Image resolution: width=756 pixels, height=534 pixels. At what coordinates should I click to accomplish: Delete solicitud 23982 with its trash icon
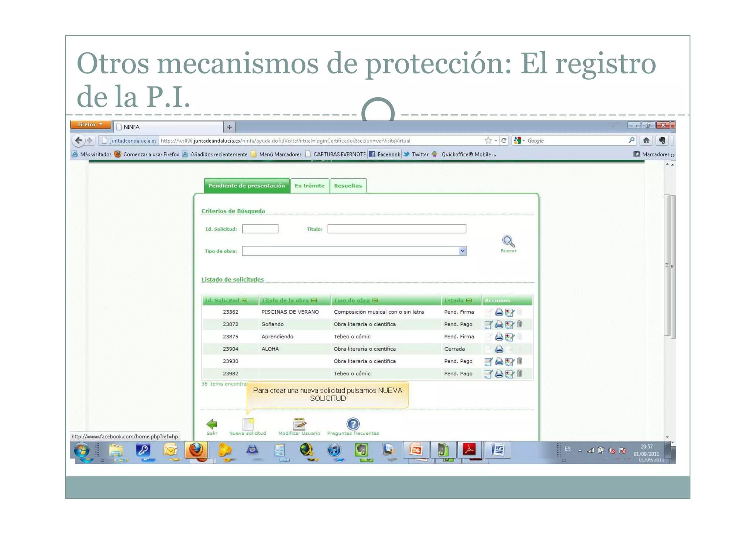tap(520, 373)
